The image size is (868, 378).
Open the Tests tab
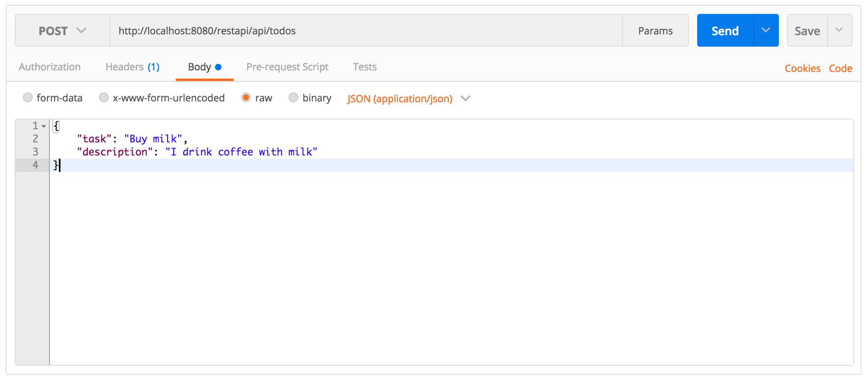coord(365,67)
